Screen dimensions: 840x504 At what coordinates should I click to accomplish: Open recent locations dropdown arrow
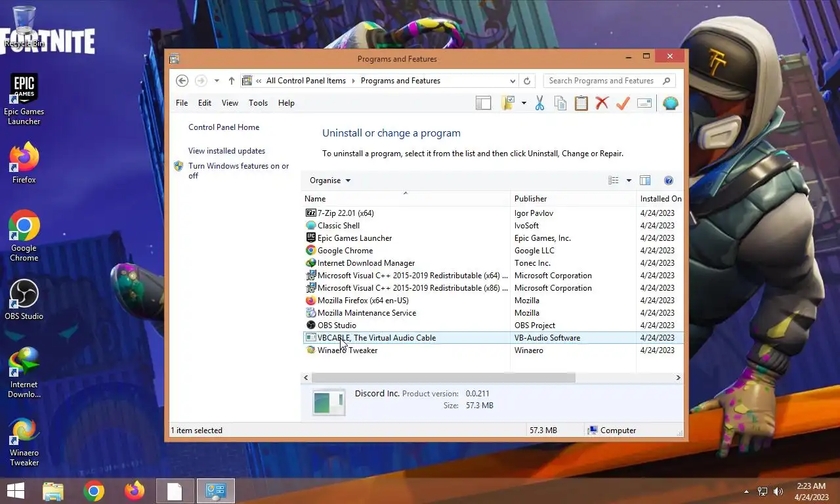click(217, 81)
